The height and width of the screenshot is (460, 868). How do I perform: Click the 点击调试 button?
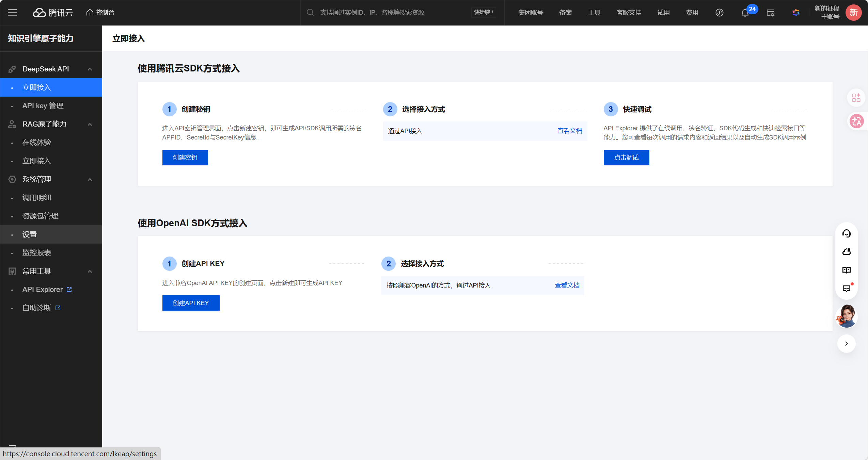coord(626,158)
